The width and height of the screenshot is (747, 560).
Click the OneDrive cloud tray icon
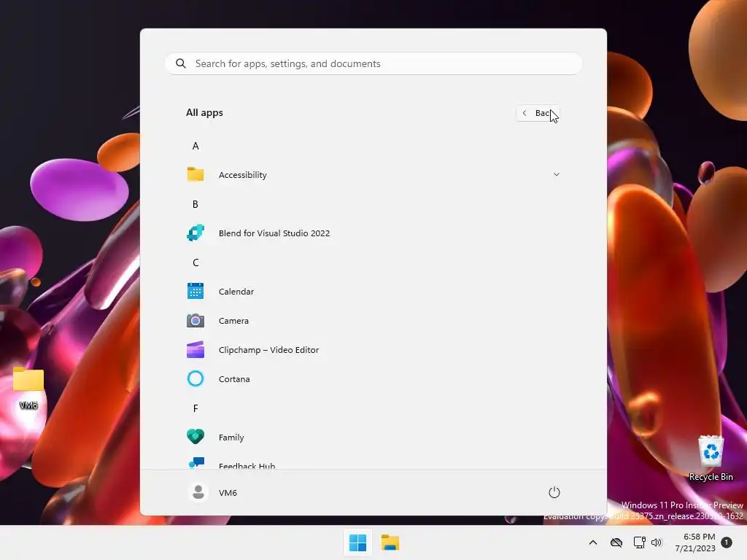click(616, 542)
